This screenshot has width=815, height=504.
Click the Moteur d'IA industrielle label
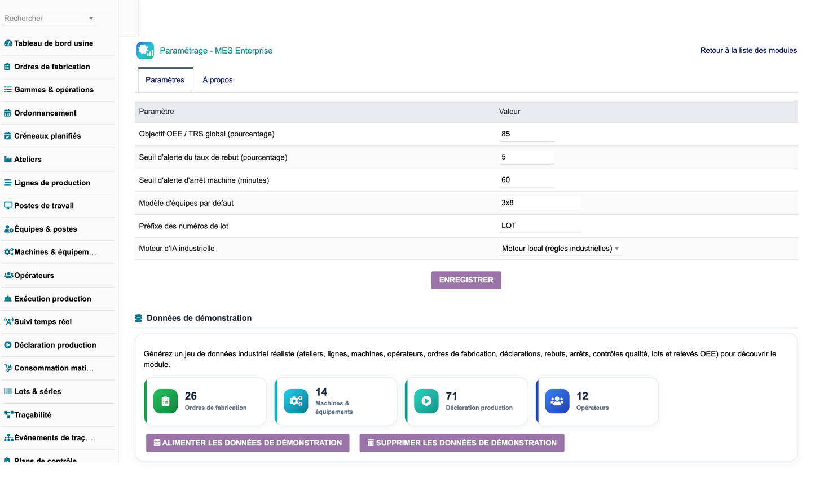177,249
